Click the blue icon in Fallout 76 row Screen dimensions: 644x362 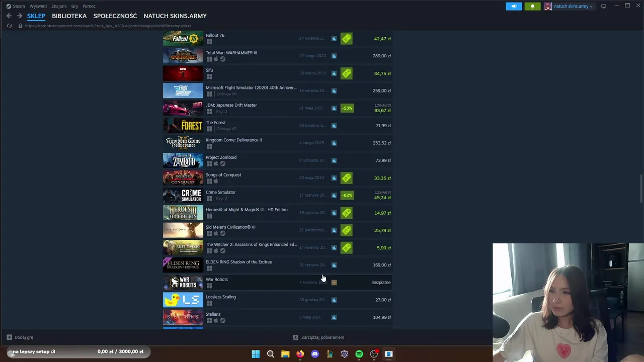pos(334,39)
